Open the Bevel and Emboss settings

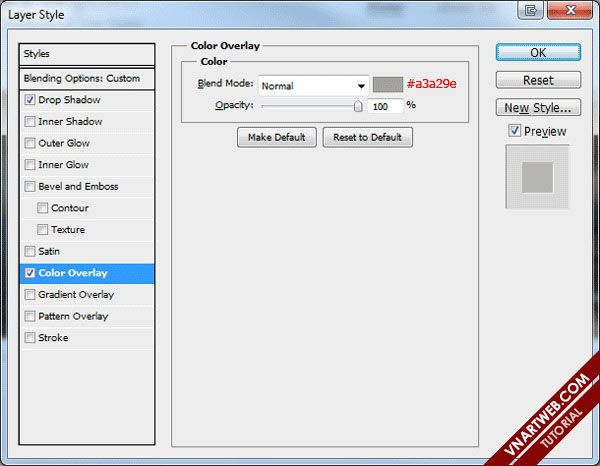coord(78,187)
